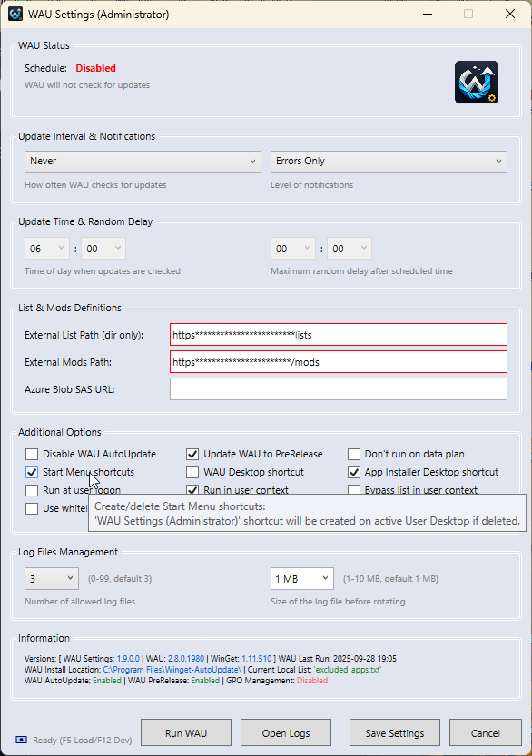Toggle Bypass list in user context
Screen dimensions: 532x756
354,489
